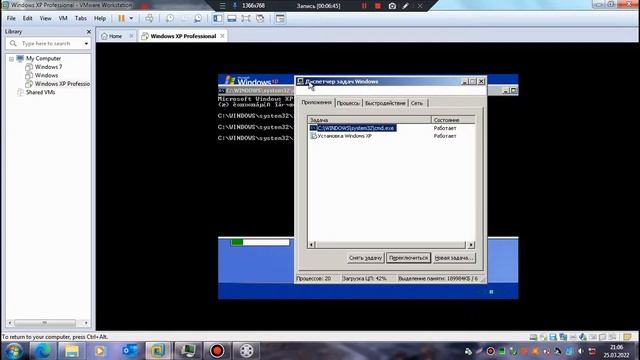Close the Library panel

(89, 31)
